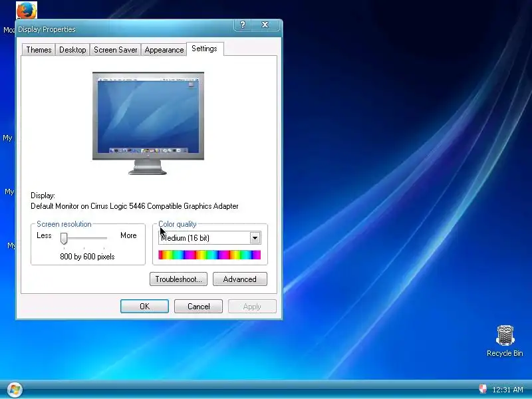The height and width of the screenshot is (399, 532).
Task: Click the Troubleshoot... button
Action: coord(178,279)
